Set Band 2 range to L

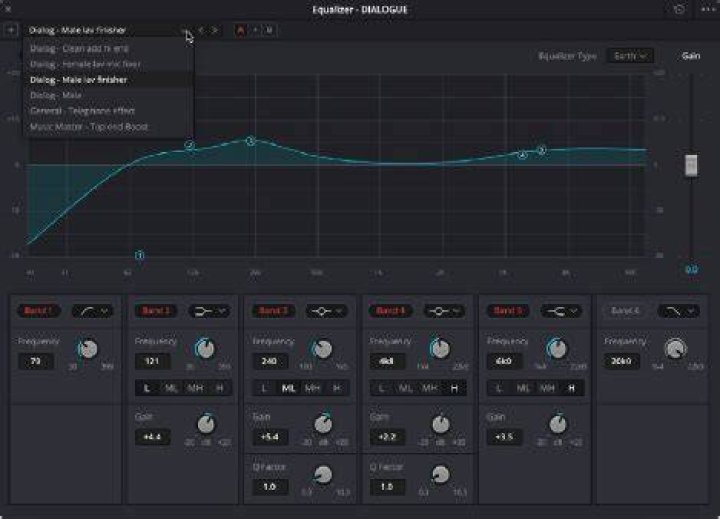coord(147,388)
